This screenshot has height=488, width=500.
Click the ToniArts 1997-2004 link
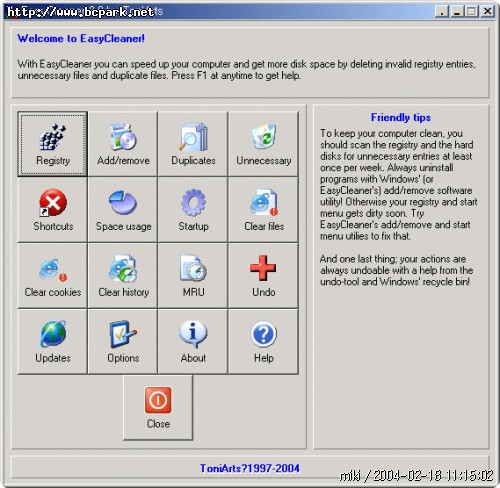(x=250, y=468)
